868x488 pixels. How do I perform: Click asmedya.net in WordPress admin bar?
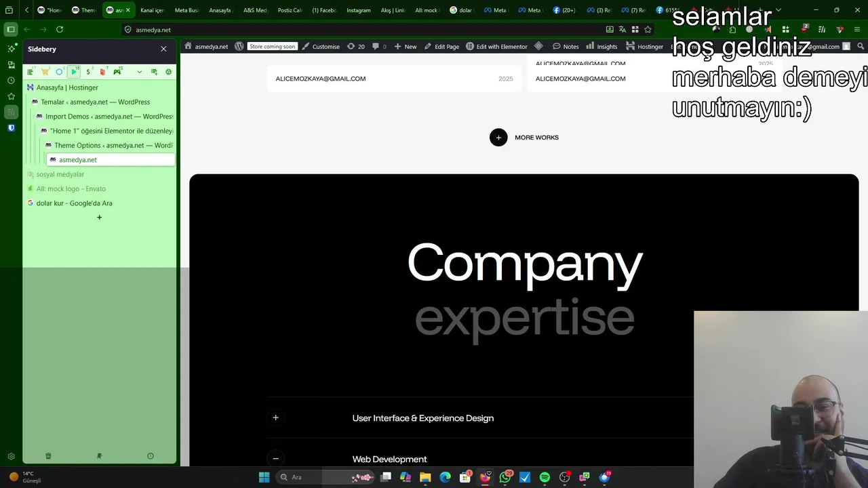tap(206, 47)
